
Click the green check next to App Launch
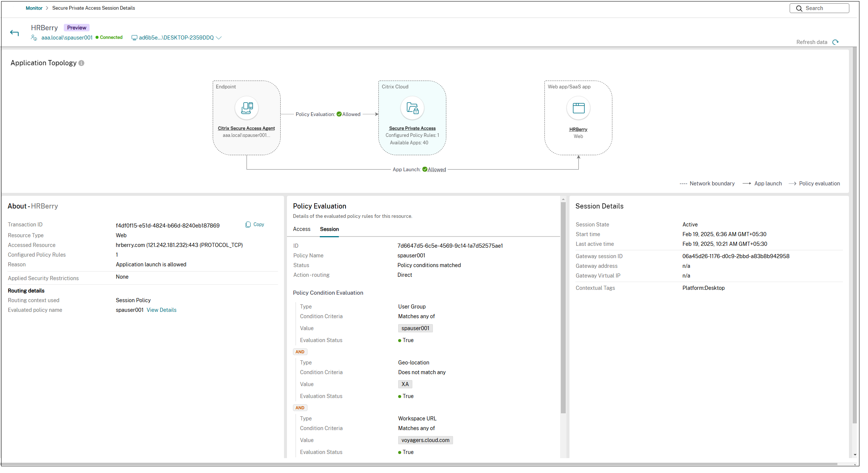click(x=425, y=169)
